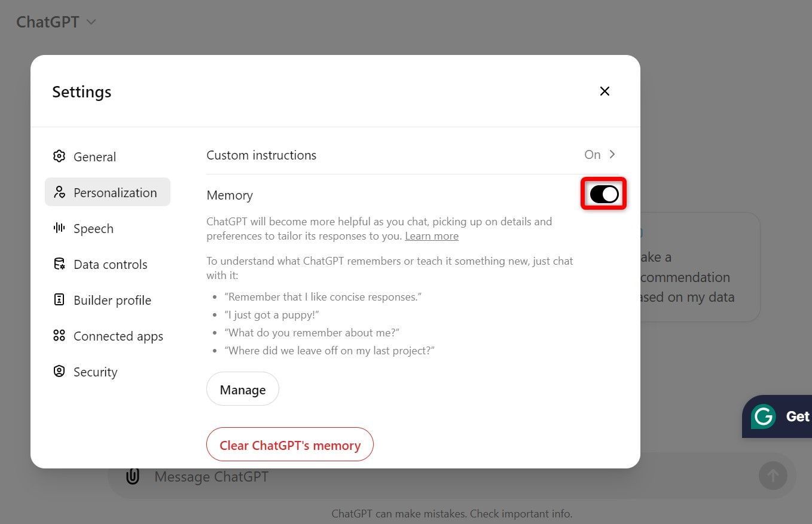
Task: Toggle the Memory switch off
Action: click(604, 194)
